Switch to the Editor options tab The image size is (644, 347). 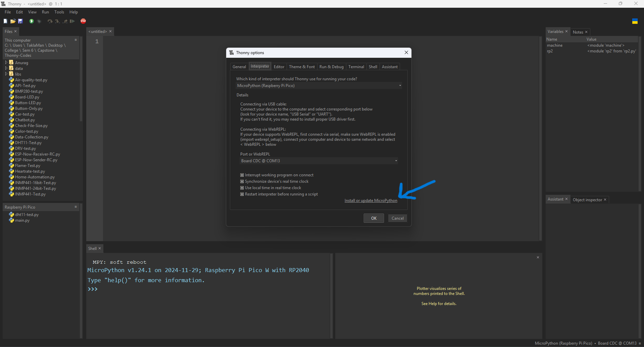[x=279, y=67]
